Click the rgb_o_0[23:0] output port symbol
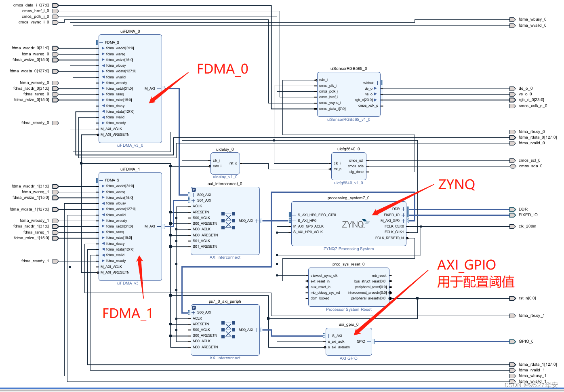Screen dimensions: 564x392 (512, 100)
